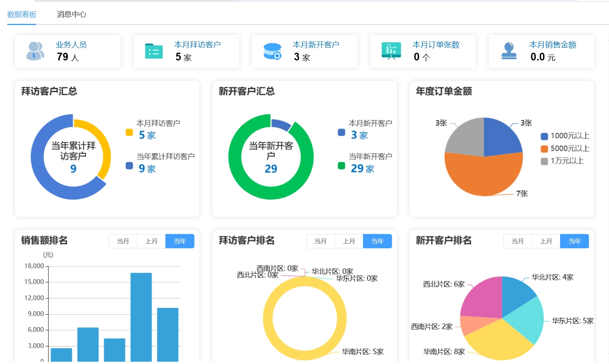609x364 pixels.
Task: Click yellow 本月拜访客户 legend marker
Action: (129, 132)
